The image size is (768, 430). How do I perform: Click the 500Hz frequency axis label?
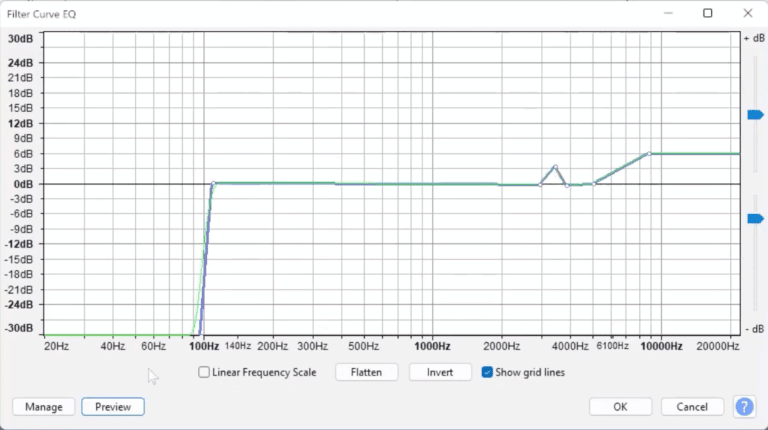coord(363,346)
